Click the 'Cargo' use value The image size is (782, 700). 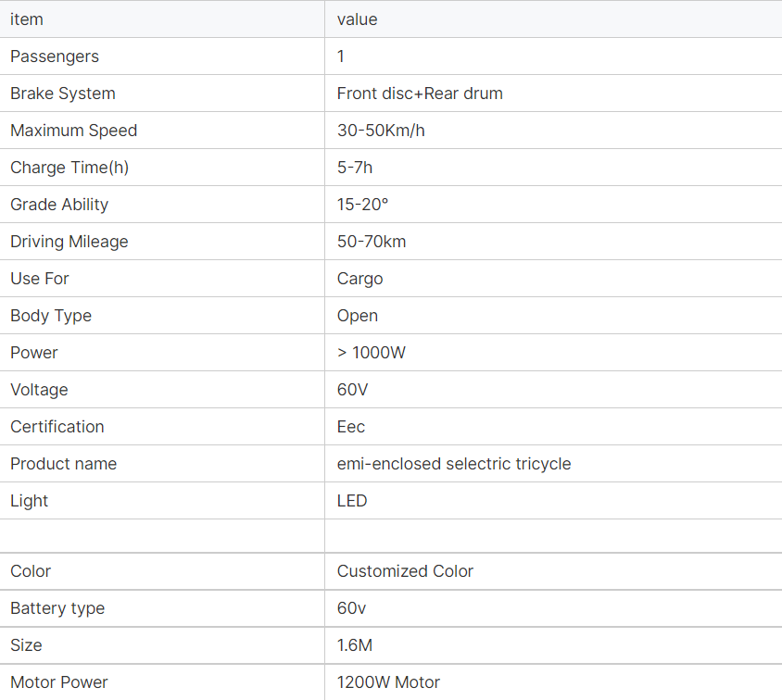(359, 279)
